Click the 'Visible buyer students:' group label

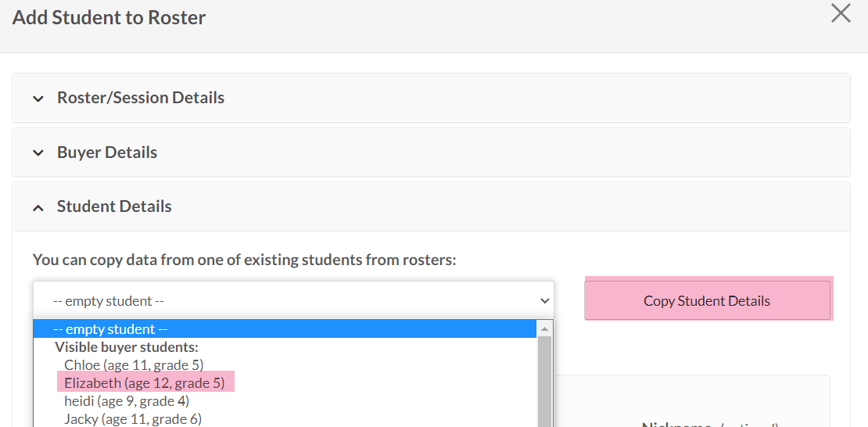pyautogui.click(x=126, y=346)
